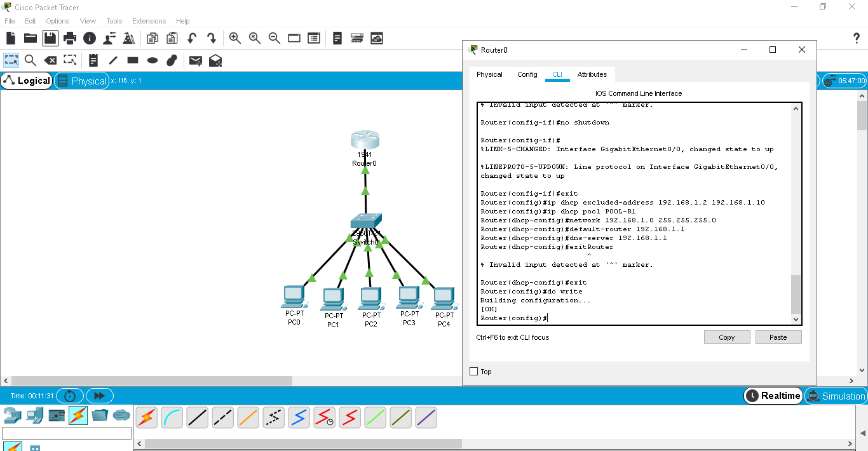Open the Options menu
This screenshot has height=451, width=868.
(x=57, y=21)
